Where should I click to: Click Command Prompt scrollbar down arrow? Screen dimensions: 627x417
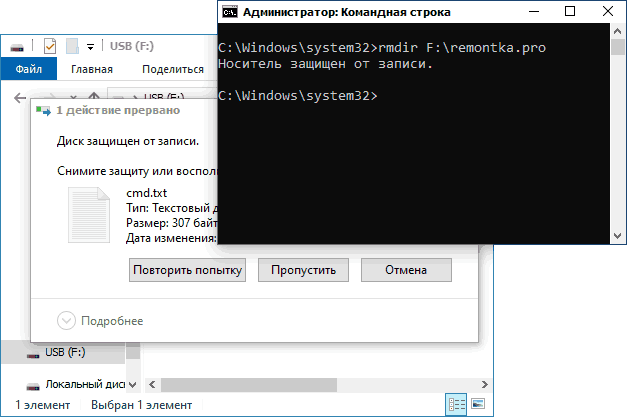point(617,236)
